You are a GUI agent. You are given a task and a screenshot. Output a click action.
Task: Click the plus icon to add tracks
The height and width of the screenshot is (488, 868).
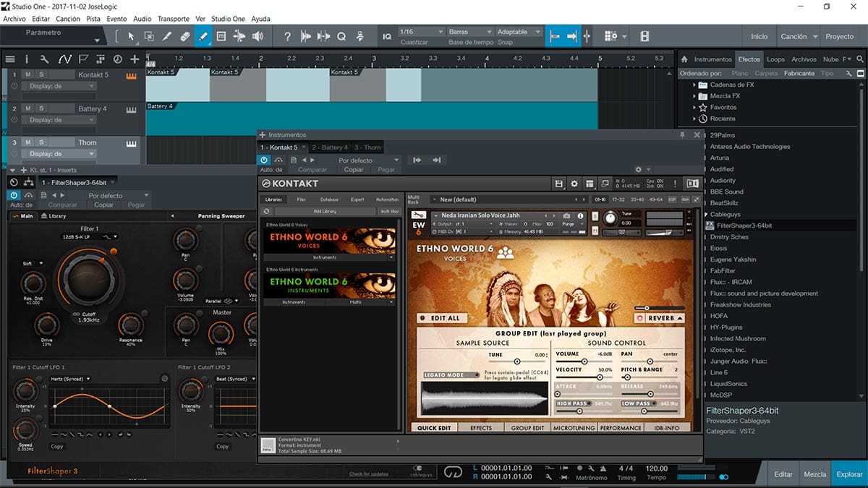tap(135, 59)
